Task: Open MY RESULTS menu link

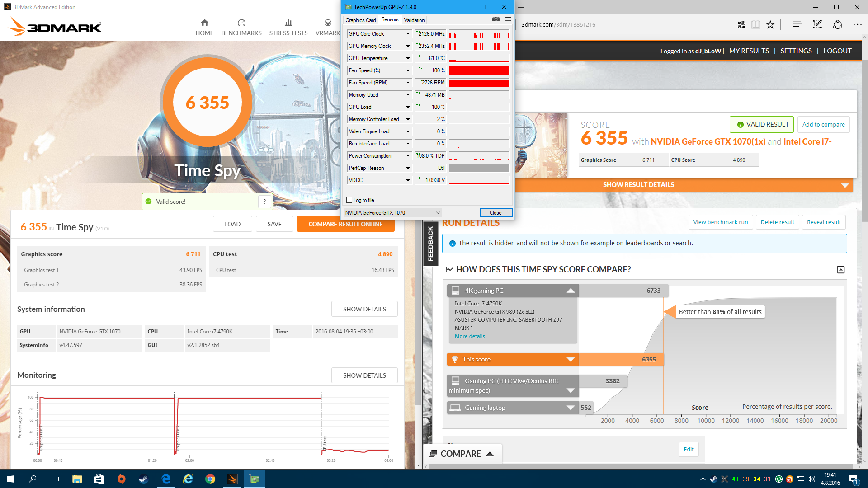Action: [749, 51]
